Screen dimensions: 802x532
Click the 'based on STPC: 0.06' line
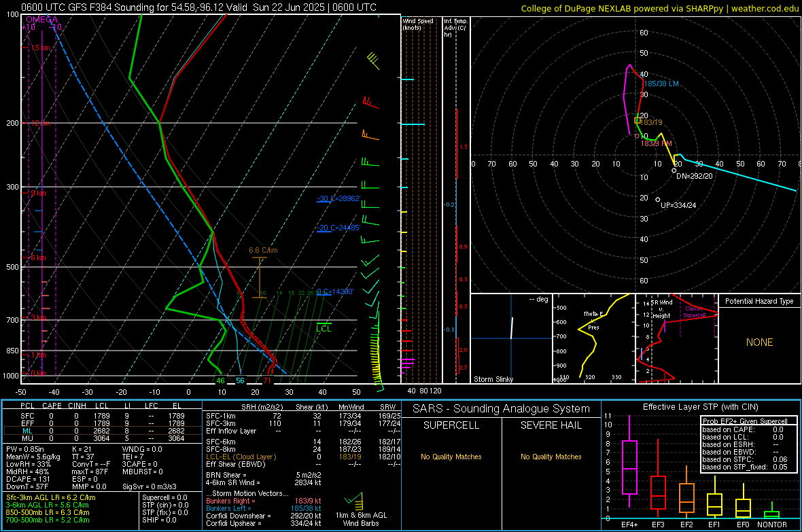[745, 459]
